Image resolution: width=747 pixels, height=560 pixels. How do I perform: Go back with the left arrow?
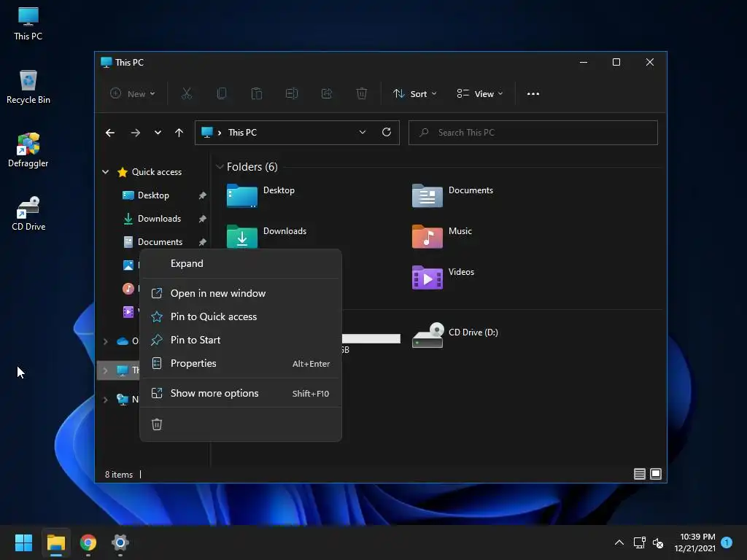pos(110,133)
